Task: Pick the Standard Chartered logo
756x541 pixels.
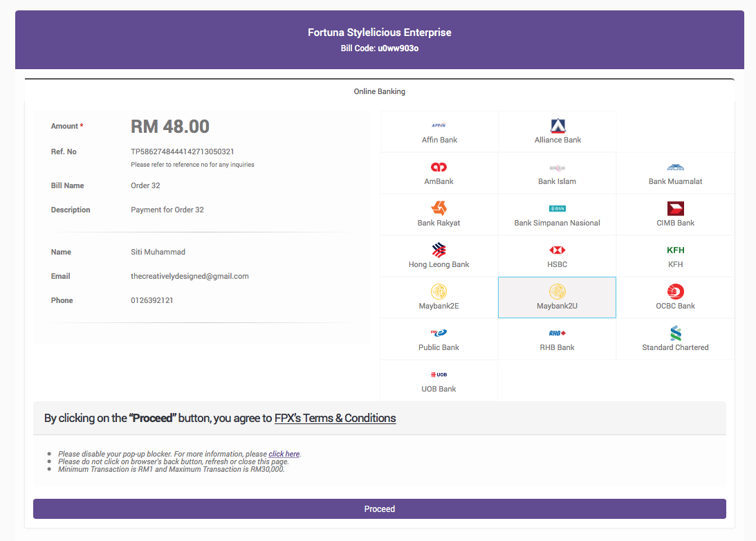Action: tap(675, 333)
